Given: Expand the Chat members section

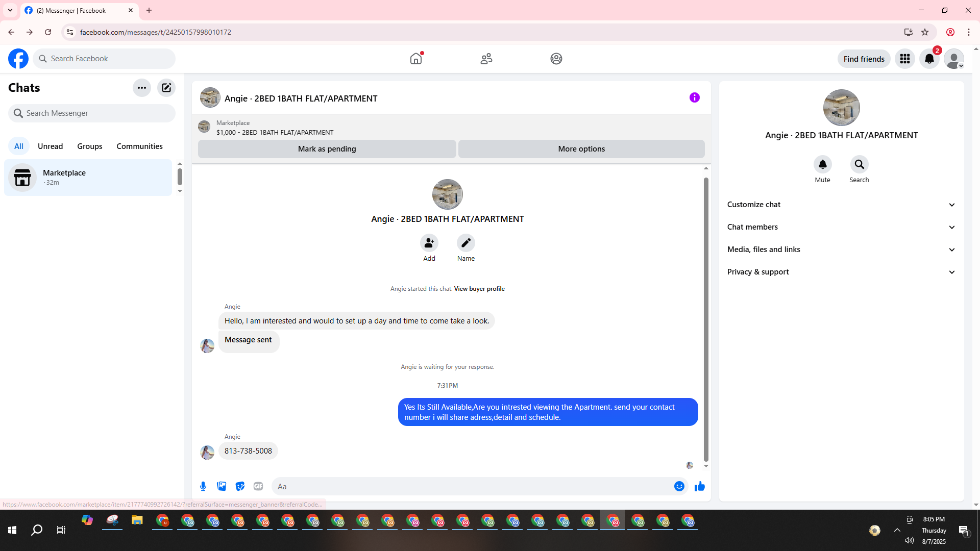Looking at the screenshot, I should point(842,227).
